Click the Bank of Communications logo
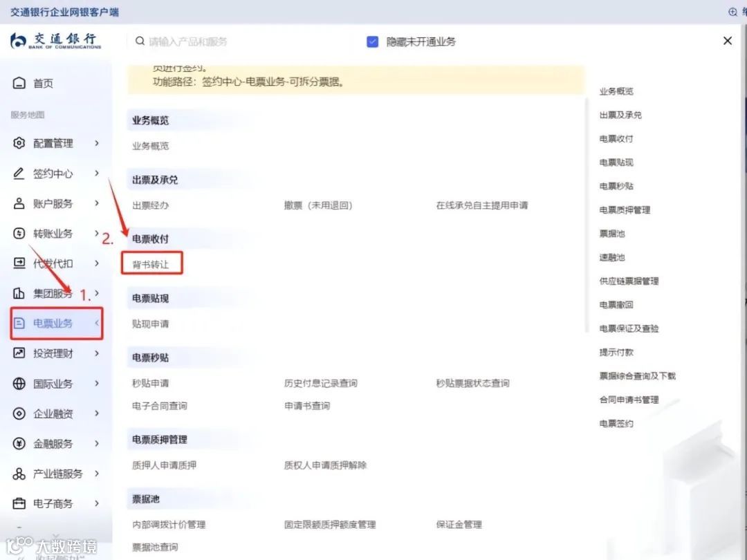Image resolution: width=747 pixels, height=560 pixels. [x=56, y=41]
